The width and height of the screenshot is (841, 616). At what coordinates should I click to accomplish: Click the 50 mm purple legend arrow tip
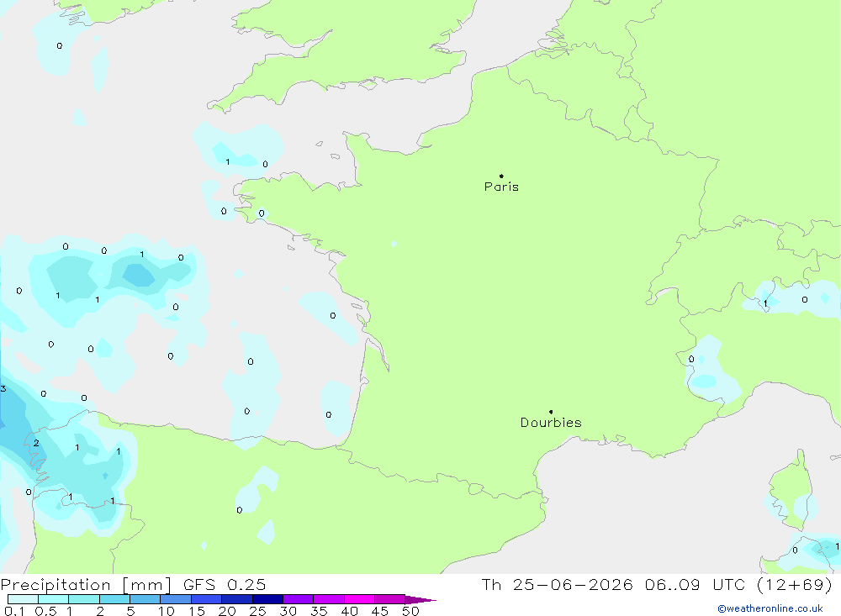click(x=420, y=600)
